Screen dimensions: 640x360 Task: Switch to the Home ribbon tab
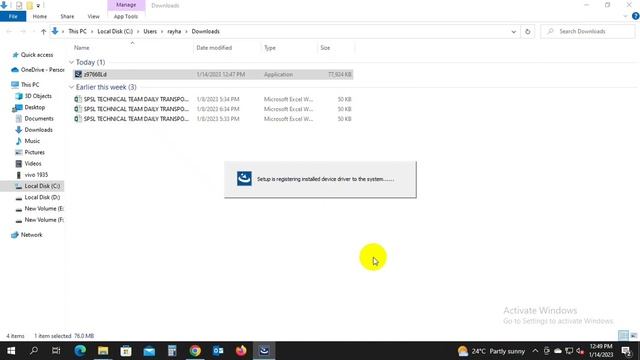click(40, 16)
